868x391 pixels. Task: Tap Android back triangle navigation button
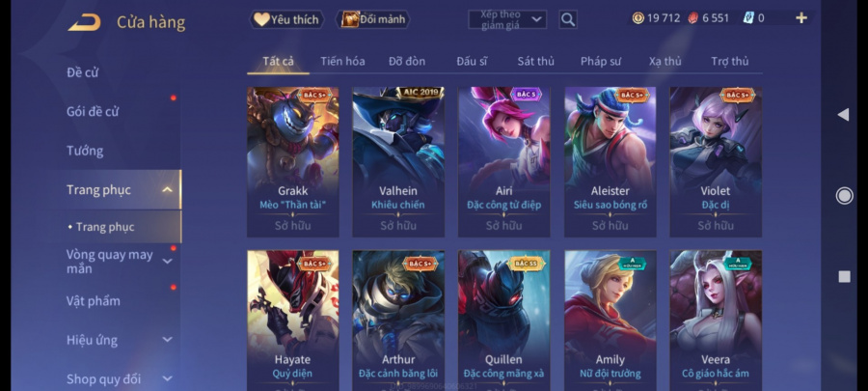tap(843, 115)
